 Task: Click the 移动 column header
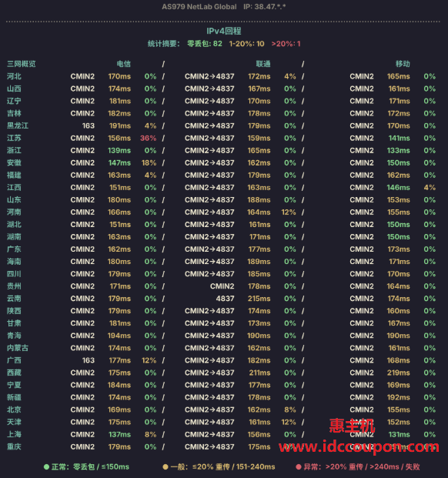[x=403, y=64]
